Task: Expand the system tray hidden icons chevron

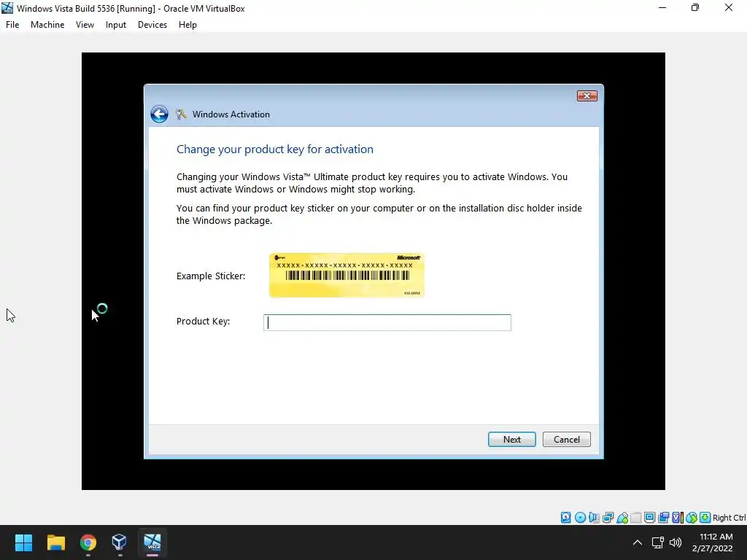Action: click(638, 542)
